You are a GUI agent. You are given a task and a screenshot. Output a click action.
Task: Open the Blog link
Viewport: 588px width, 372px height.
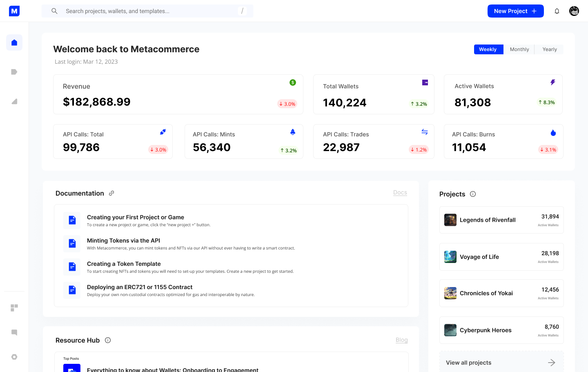pyautogui.click(x=402, y=340)
